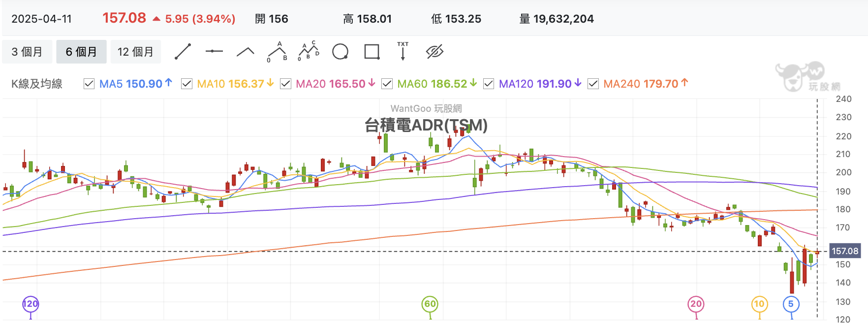Click the 量 19,632,204 volume figure
This screenshot has width=868, height=326.
pos(557,19)
